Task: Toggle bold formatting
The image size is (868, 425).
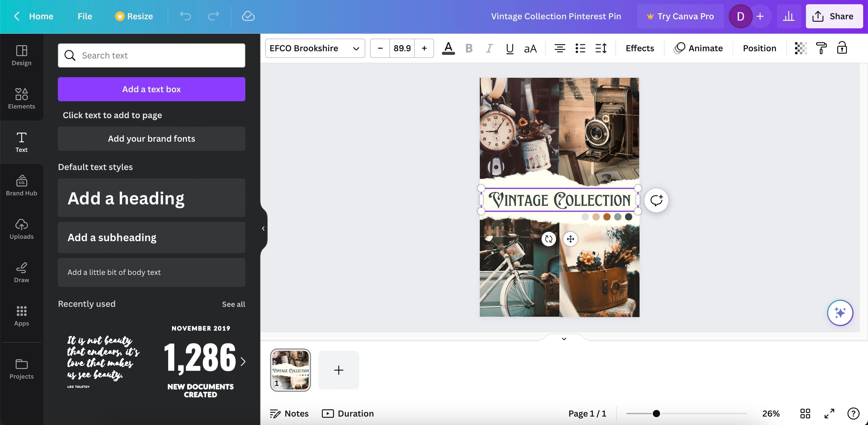Action: [469, 48]
